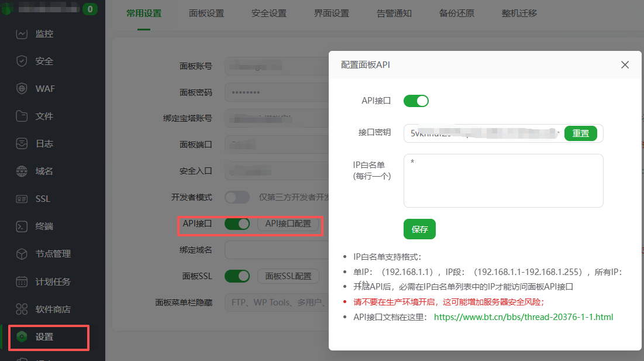
Task: Toggle the 开发者模式 switch
Action: (x=237, y=197)
